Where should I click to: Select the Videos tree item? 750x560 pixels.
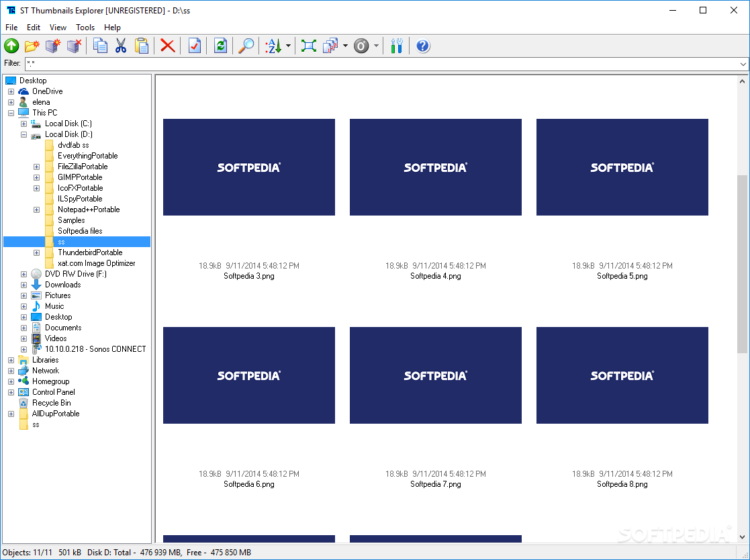click(x=56, y=338)
